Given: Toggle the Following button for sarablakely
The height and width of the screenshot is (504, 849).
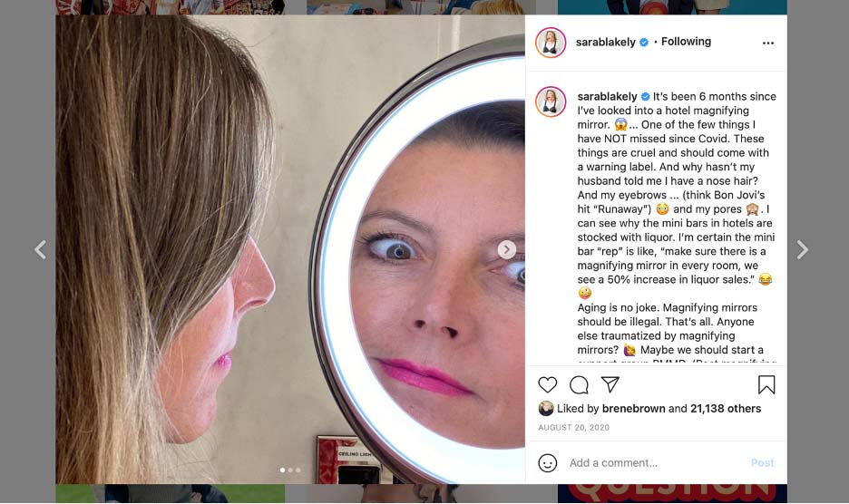Looking at the screenshot, I should [686, 42].
